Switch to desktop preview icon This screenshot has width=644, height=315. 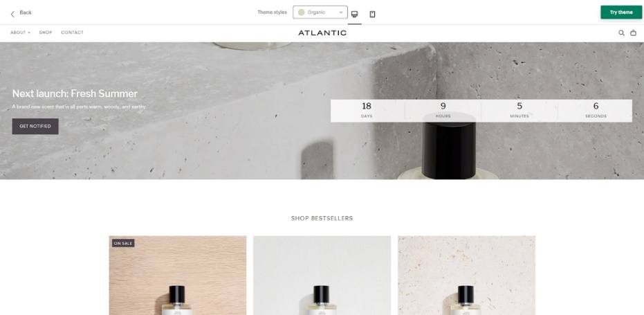tap(354, 14)
